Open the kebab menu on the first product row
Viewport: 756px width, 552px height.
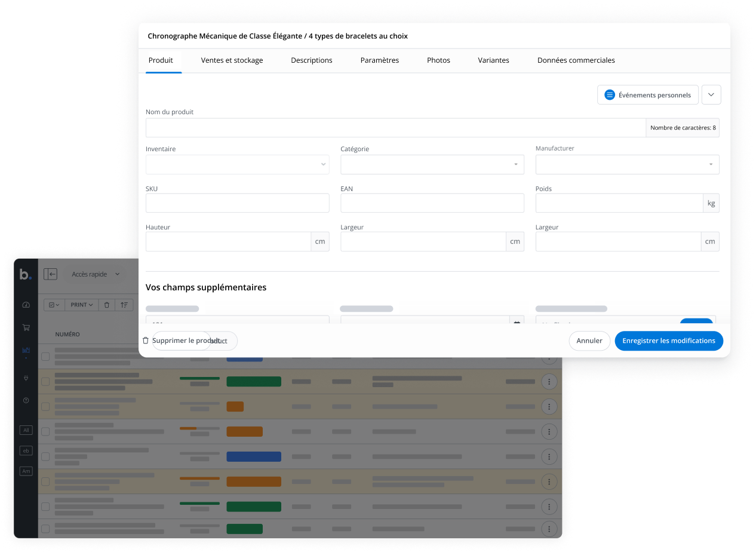click(549, 356)
